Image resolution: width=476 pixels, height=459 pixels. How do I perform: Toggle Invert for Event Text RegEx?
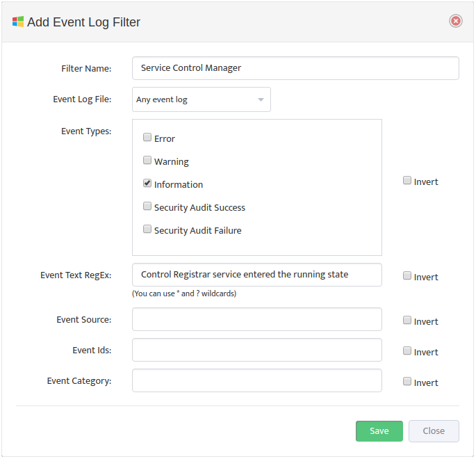coord(407,276)
